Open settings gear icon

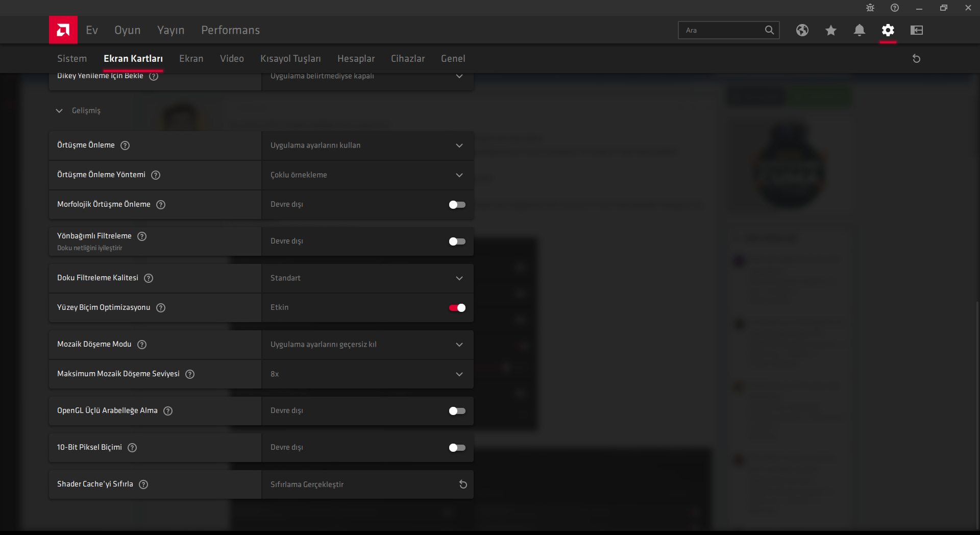coord(888,30)
